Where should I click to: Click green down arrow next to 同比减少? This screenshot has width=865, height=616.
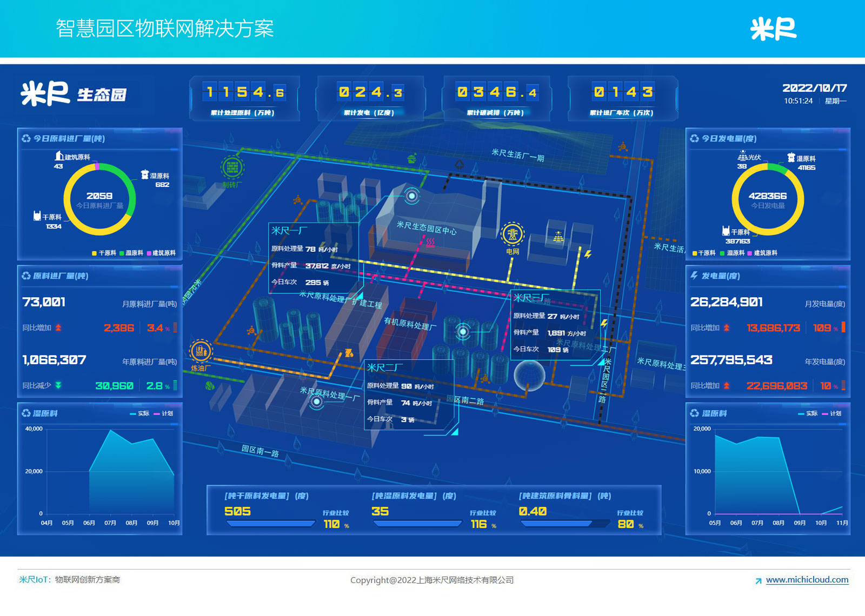58,385
